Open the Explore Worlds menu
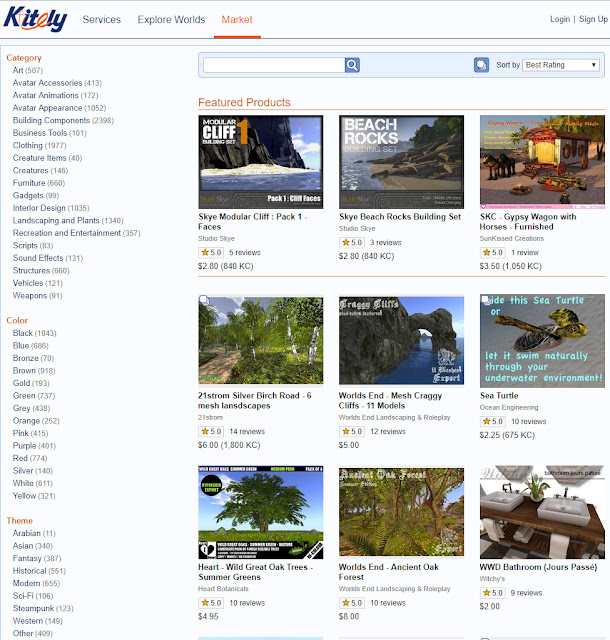Image resolution: width=610 pixels, height=640 pixels. pyautogui.click(x=171, y=20)
